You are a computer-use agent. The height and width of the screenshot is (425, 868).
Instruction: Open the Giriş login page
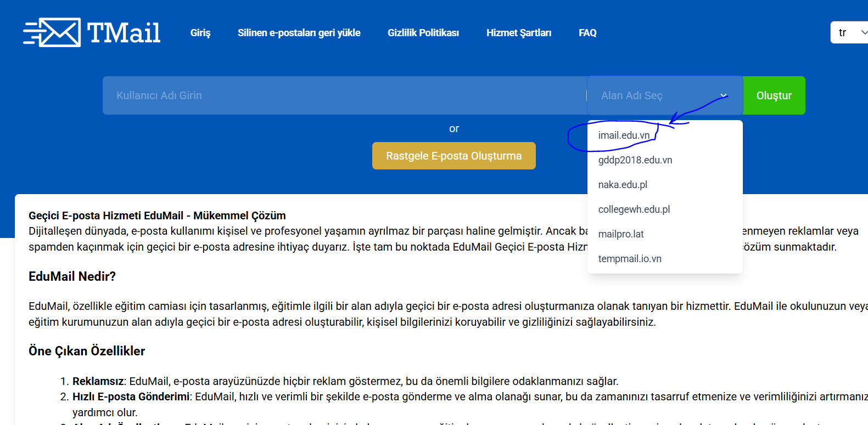(x=200, y=33)
